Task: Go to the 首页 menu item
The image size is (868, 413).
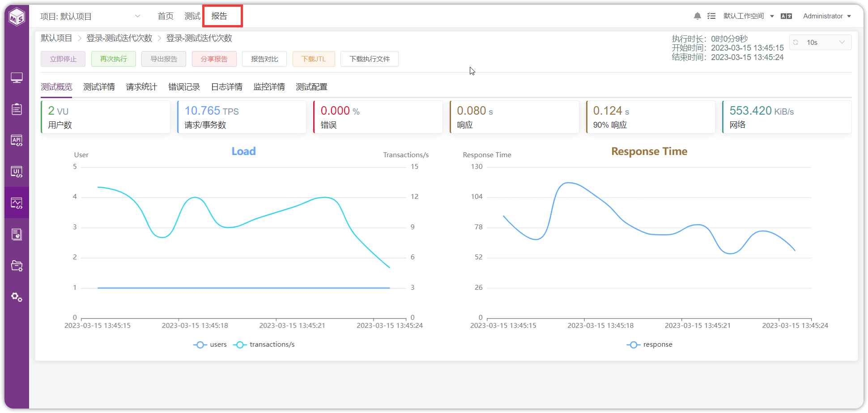Action: pos(166,16)
